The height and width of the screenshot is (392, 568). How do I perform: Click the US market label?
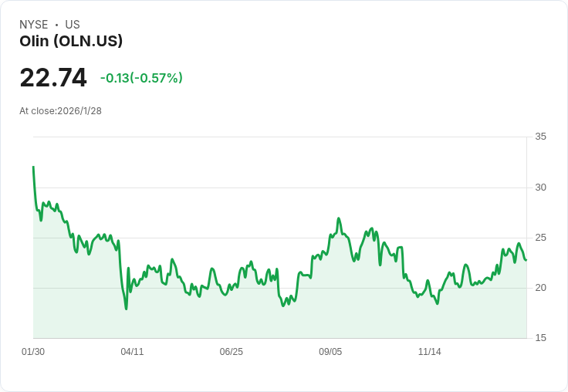[73, 25]
